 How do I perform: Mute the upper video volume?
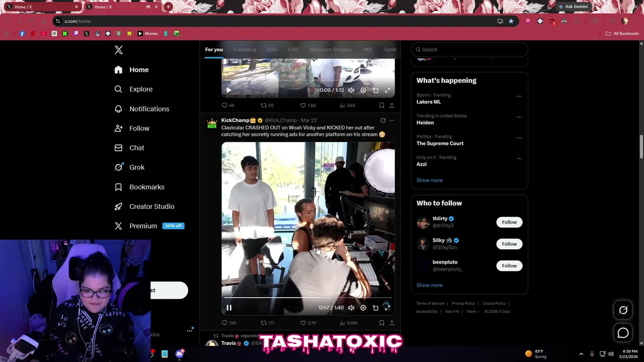pyautogui.click(x=351, y=90)
